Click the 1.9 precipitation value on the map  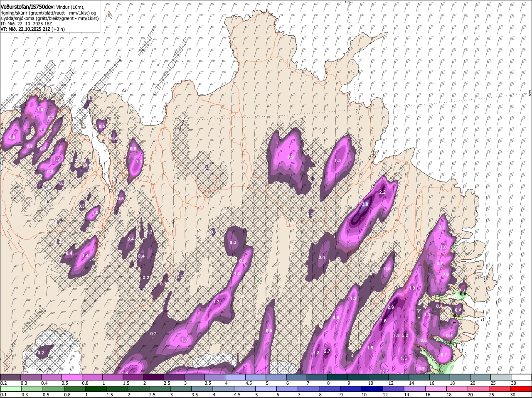412,288
